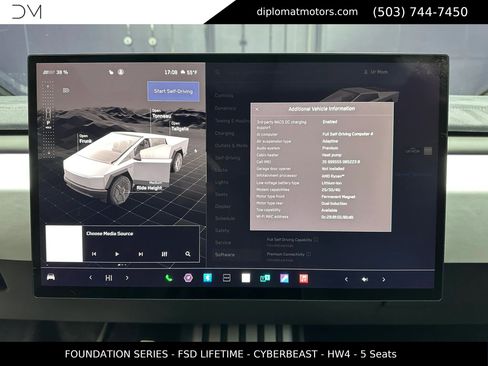Open the purple hexagon camera app
The height and width of the screenshot is (366, 488).
188,278
